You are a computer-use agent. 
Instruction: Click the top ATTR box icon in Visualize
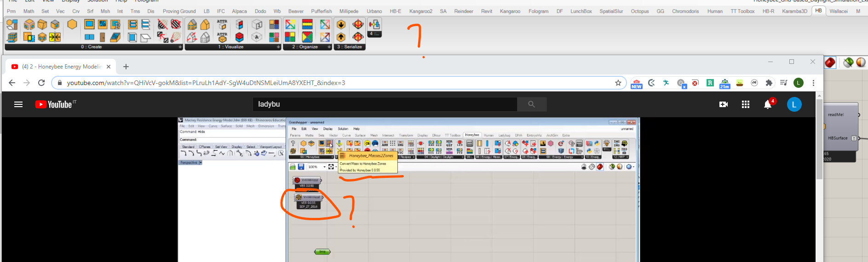point(222,24)
